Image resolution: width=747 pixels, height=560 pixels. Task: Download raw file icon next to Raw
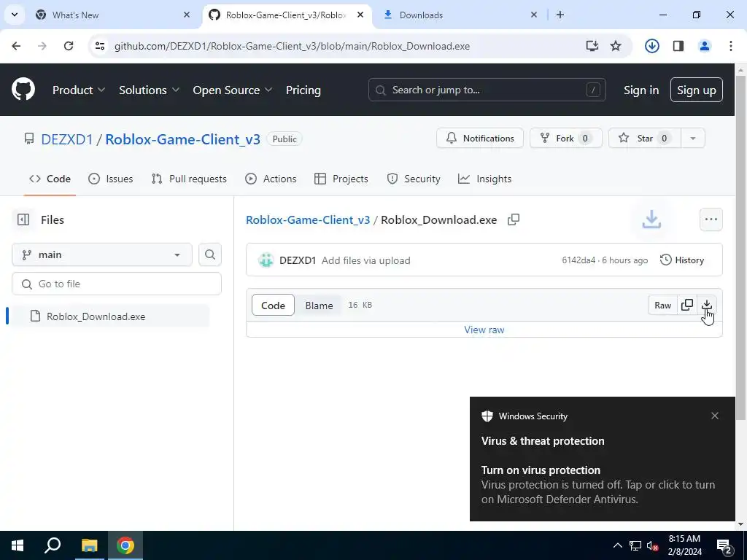(706, 305)
